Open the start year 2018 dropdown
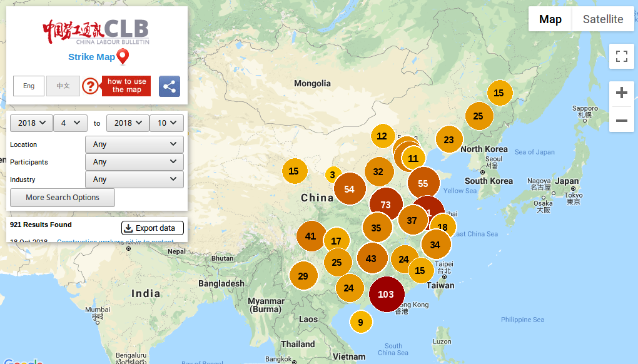This screenshot has width=638, height=364. (31, 123)
